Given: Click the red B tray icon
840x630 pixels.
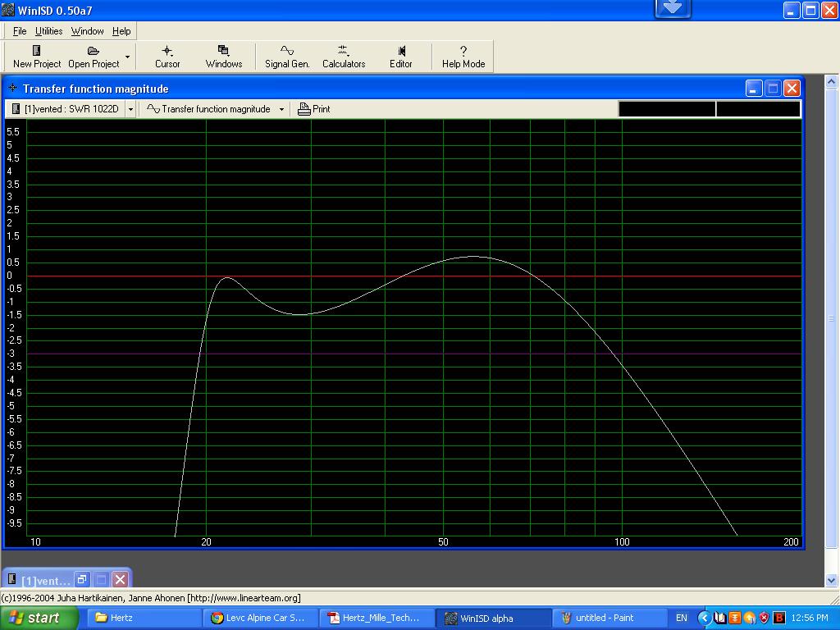Looking at the screenshot, I should click(779, 619).
